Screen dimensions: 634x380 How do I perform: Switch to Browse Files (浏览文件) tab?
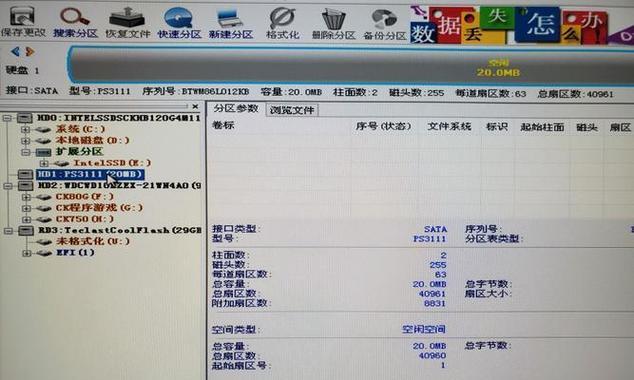pos(292,110)
